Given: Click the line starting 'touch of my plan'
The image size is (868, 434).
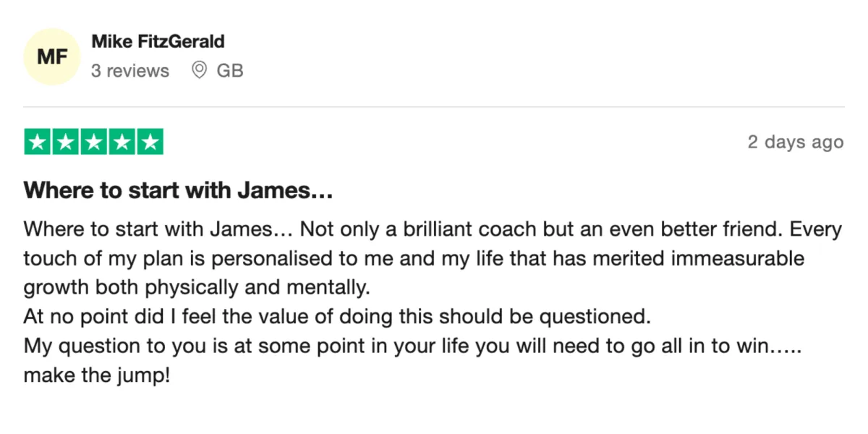Looking at the screenshot, I should click(414, 259).
